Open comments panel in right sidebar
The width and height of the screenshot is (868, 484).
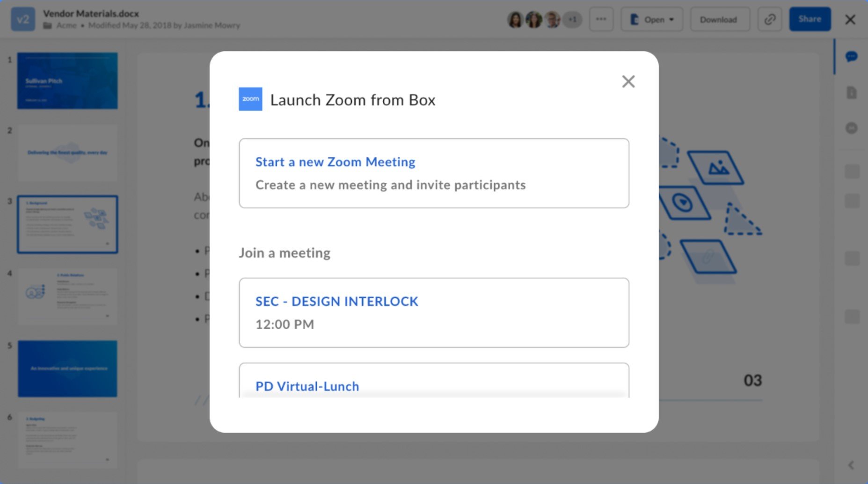(851, 57)
